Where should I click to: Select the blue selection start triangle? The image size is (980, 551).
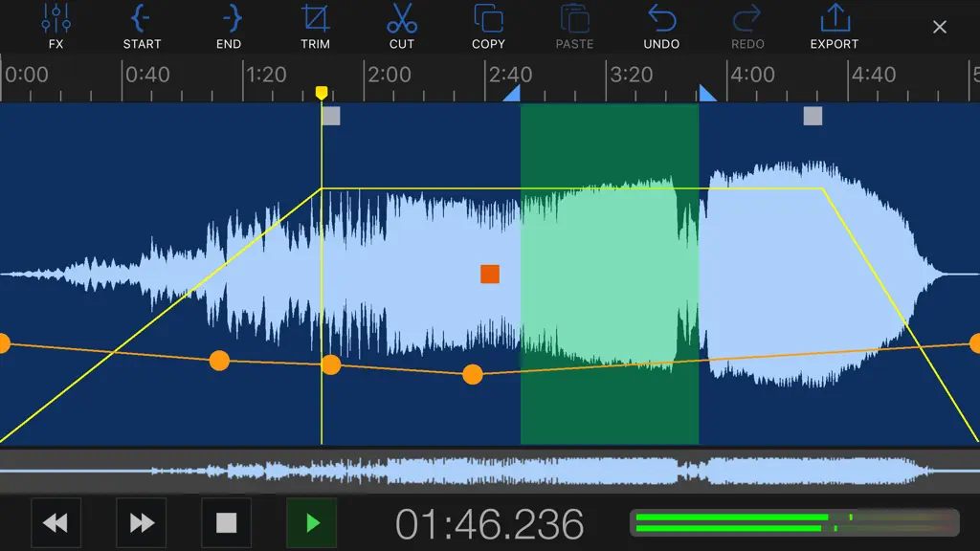pyautogui.click(x=513, y=95)
